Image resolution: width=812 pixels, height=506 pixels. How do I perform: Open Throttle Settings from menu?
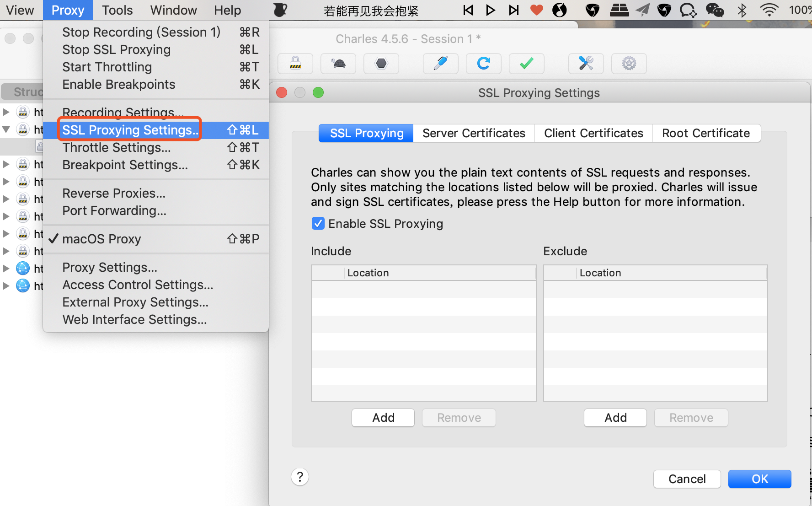coord(155,147)
